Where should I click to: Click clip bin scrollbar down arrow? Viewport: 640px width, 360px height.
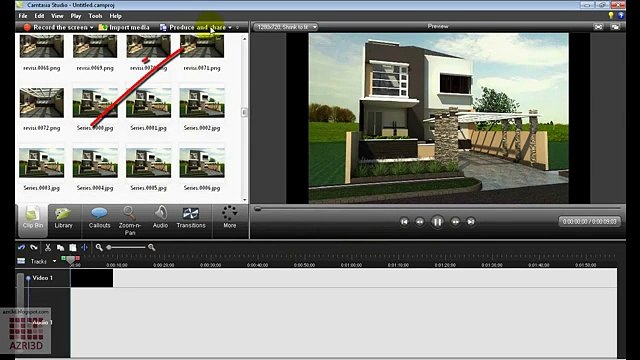[x=244, y=200]
